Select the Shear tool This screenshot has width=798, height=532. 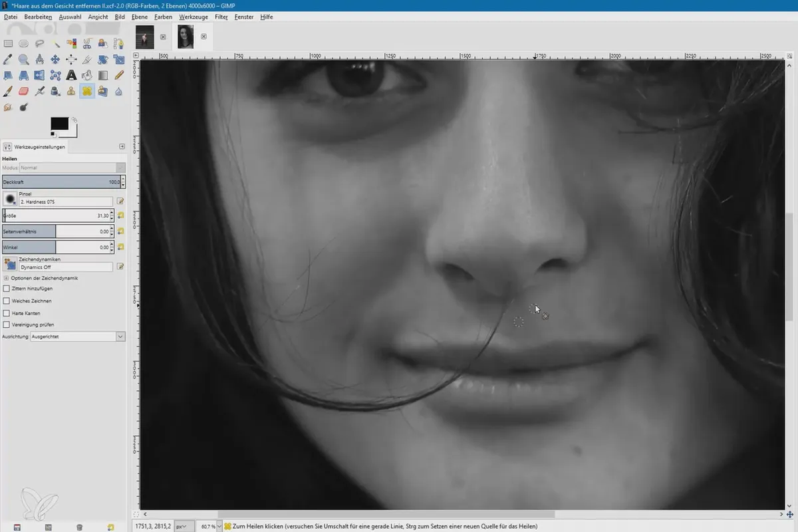[8, 75]
